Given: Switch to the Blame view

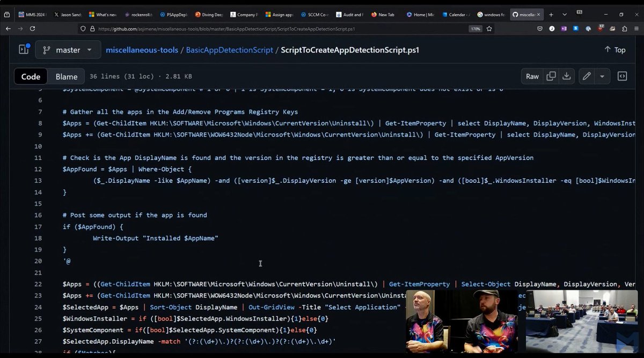Looking at the screenshot, I should pos(67,76).
